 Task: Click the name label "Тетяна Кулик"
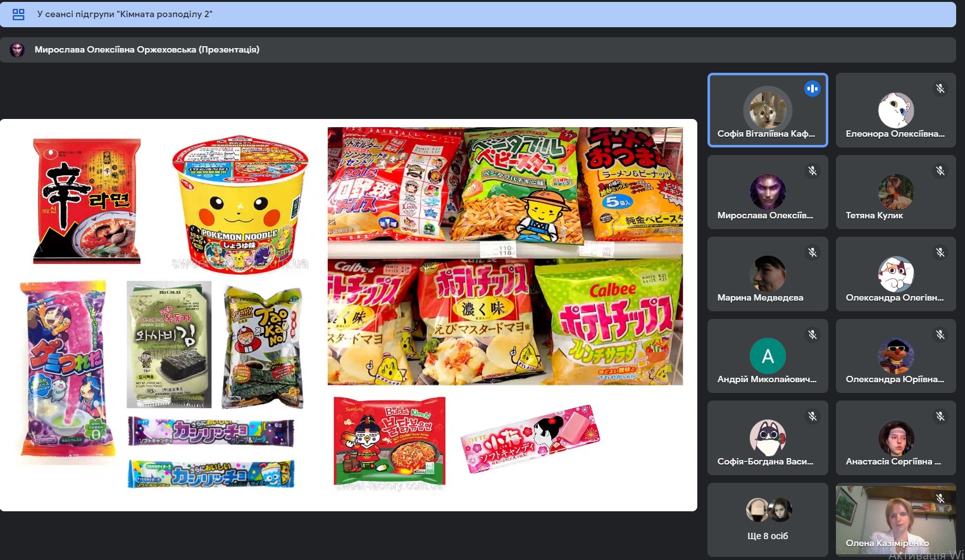(x=874, y=215)
